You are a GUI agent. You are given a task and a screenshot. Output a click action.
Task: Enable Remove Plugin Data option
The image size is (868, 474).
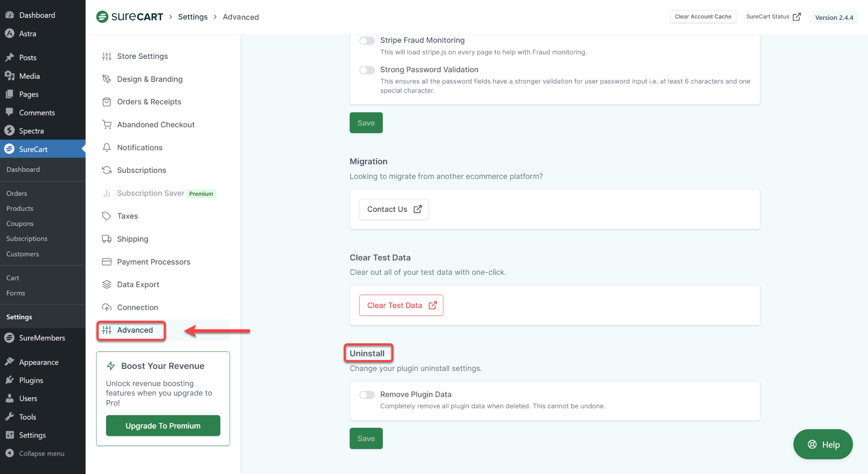pos(367,395)
